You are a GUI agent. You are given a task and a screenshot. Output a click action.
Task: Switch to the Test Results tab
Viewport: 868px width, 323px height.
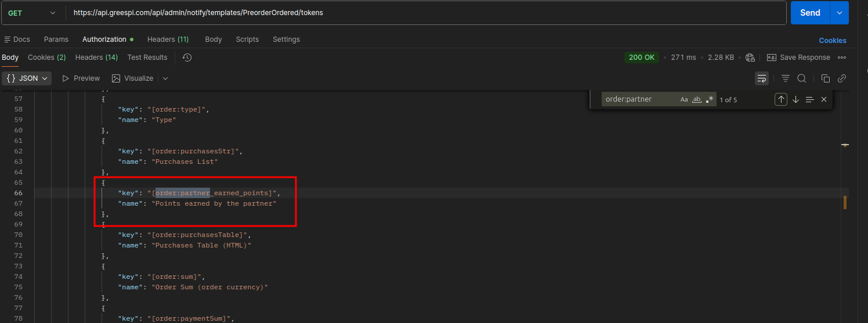pyautogui.click(x=147, y=58)
